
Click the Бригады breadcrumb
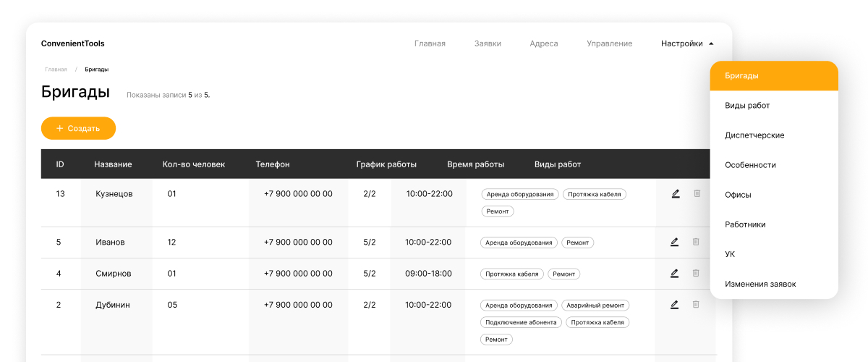97,70
